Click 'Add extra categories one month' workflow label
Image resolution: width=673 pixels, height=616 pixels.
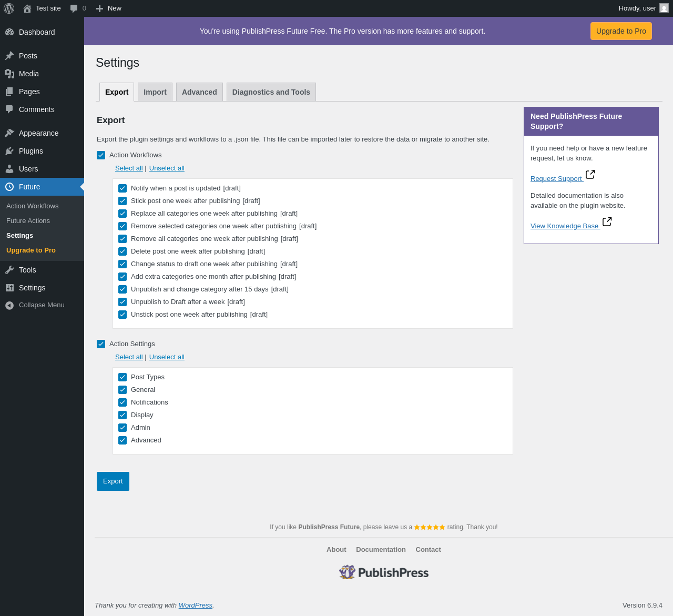[x=203, y=277]
